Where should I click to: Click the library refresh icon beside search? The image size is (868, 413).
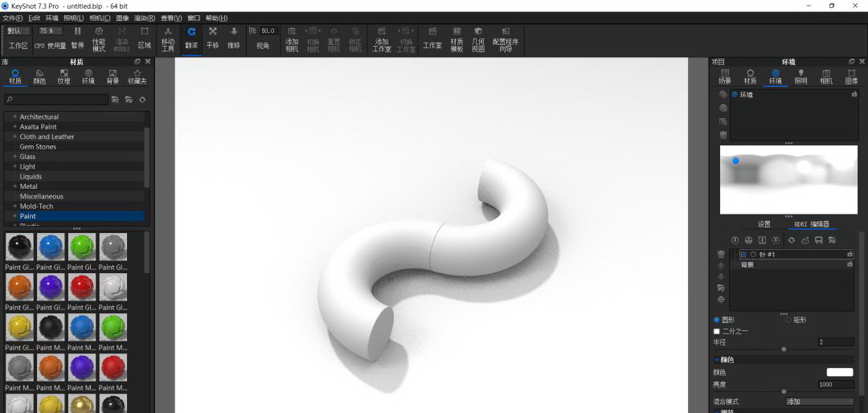[x=142, y=100]
